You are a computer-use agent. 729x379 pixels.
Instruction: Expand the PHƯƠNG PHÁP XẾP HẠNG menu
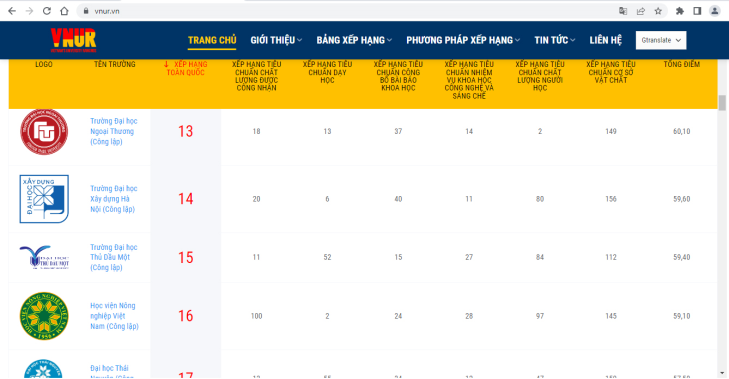tap(463, 40)
